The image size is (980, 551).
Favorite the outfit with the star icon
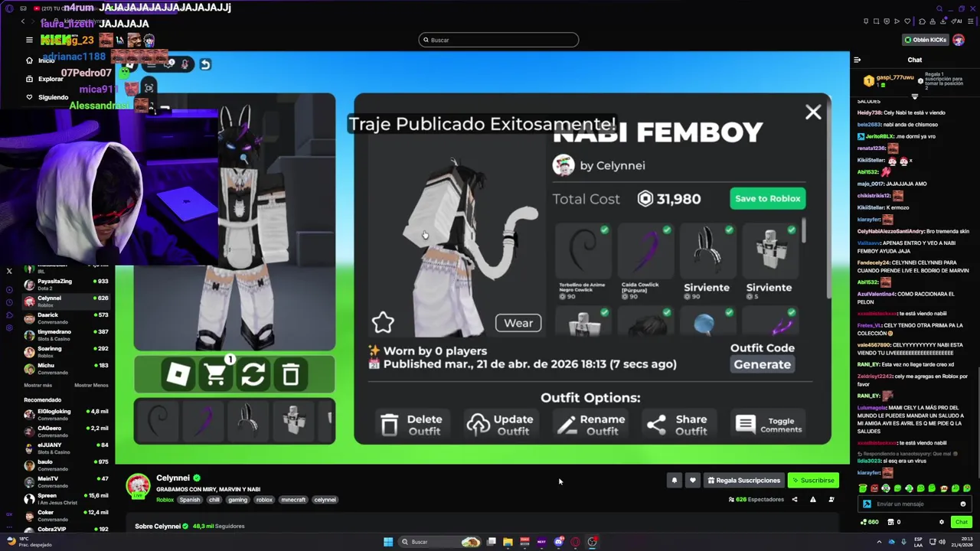pyautogui.click(x=383, y=323)
